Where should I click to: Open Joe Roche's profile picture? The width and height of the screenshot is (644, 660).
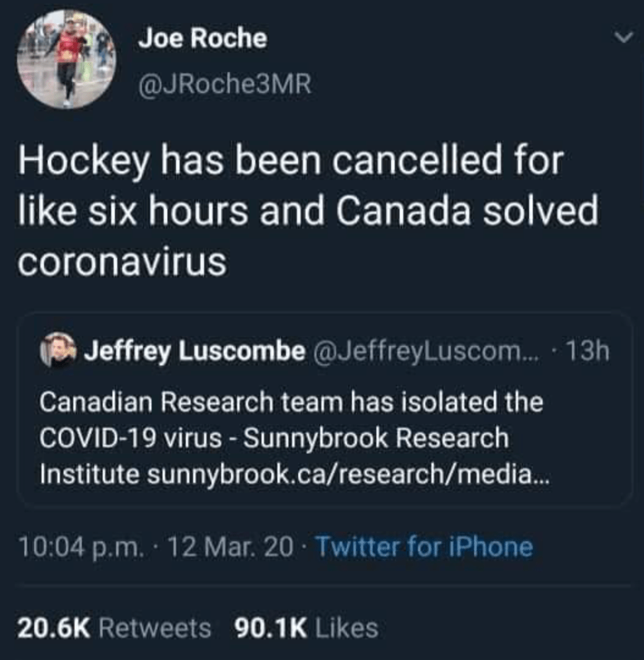(x=66, y=59)
